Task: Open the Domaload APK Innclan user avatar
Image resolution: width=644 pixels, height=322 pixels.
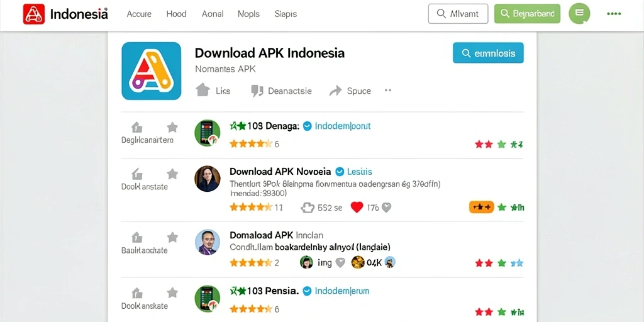Action: (208, 242)
